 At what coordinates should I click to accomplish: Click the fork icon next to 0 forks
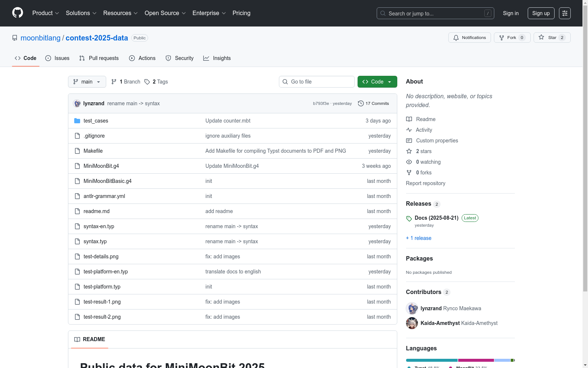(409, 173)
